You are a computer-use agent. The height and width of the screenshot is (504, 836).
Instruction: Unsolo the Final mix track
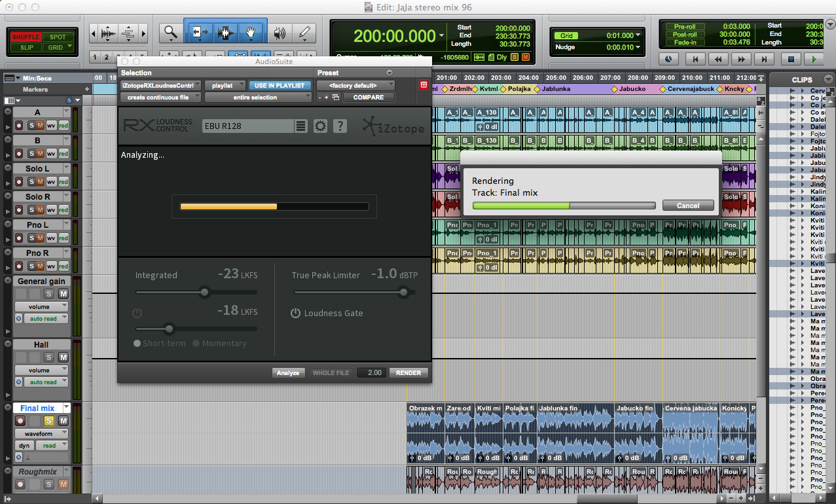pyautogui.click(x=48, y=421)
